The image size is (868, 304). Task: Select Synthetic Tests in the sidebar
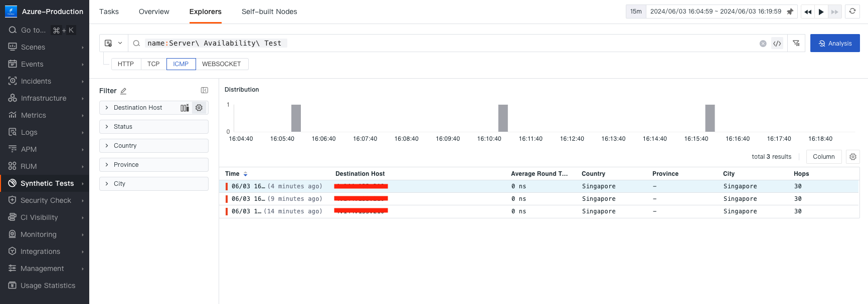pyautogui.click(x=45, y=183)
